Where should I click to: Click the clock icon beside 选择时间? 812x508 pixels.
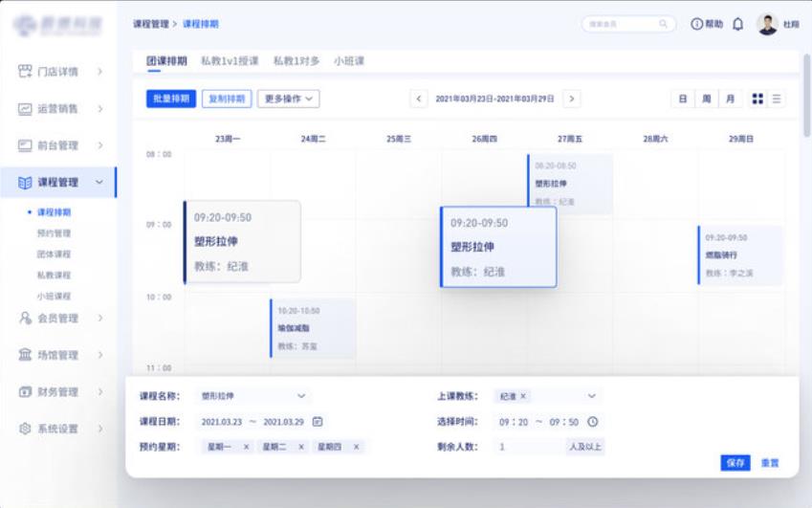pos(592,421)
